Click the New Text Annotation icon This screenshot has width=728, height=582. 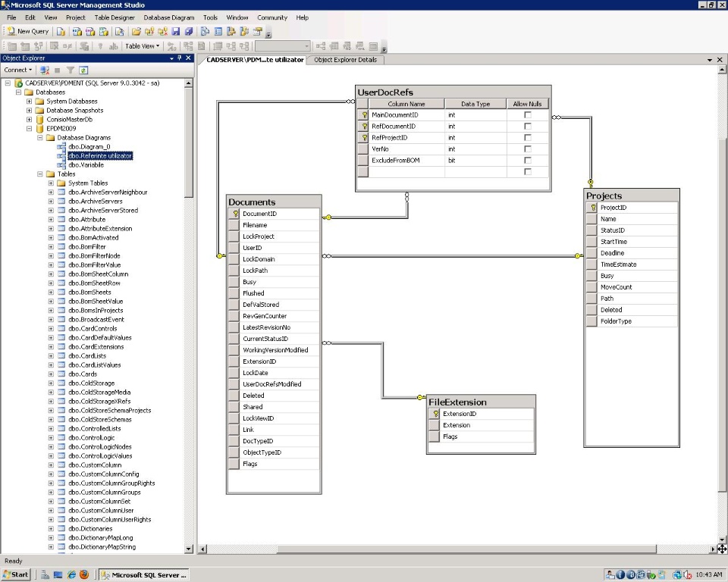[x=113, y=46]
